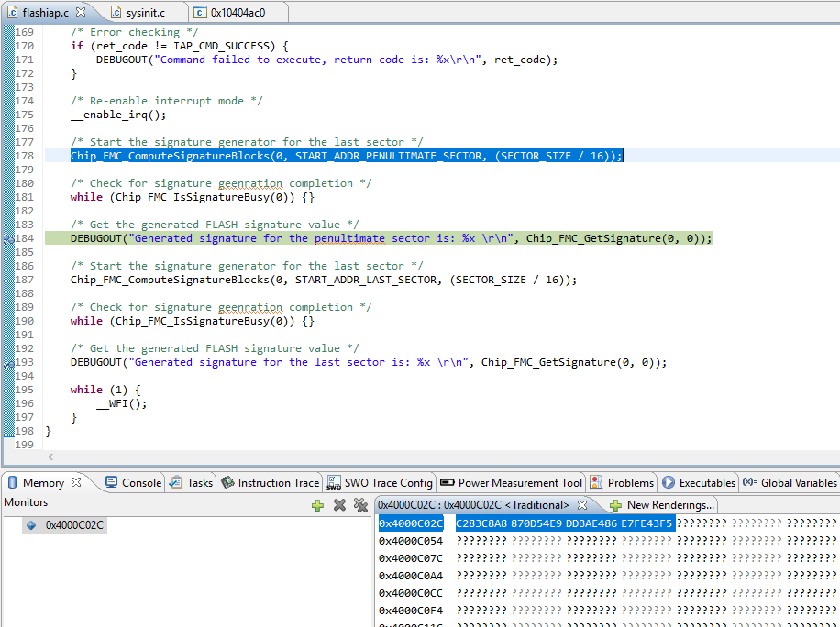Select the memory value E7FE43F5
The width and height of the screenshot is (840, 627).
tap(647, 523)
